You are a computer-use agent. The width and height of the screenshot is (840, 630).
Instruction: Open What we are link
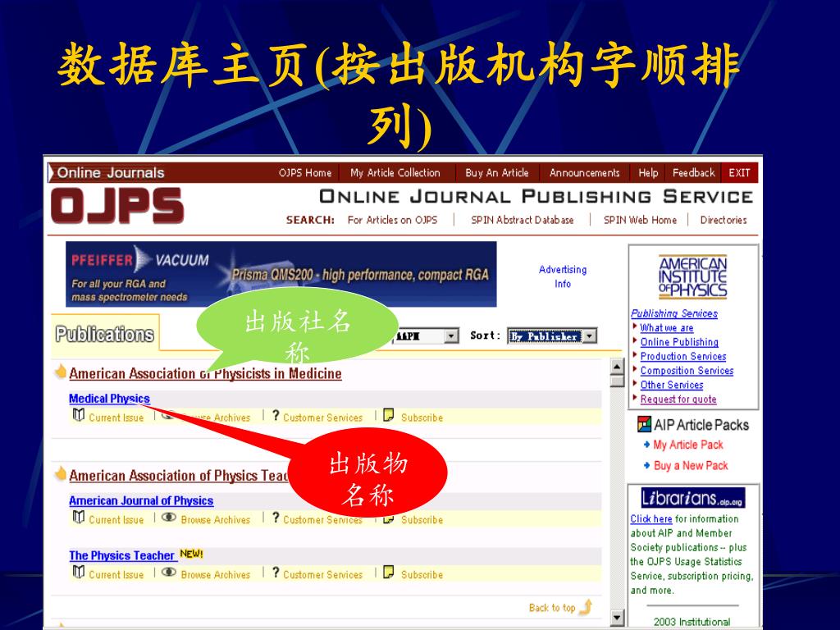click(x=667, y=328)
